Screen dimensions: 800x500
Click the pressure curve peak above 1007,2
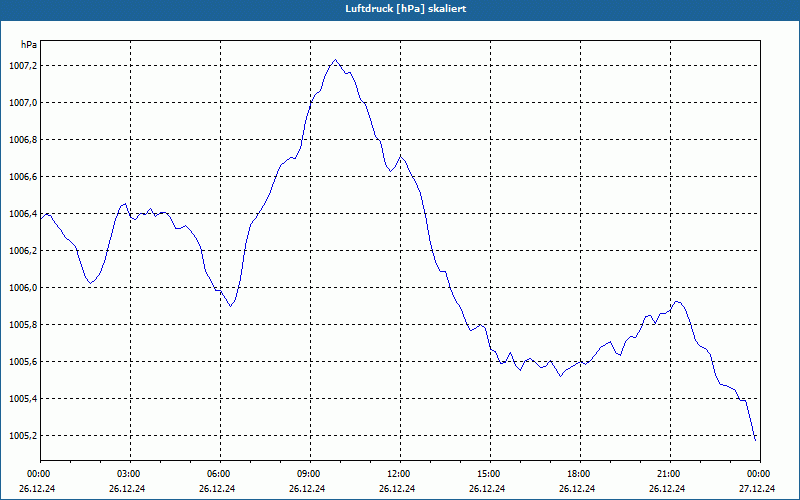(x=335, y=60)
